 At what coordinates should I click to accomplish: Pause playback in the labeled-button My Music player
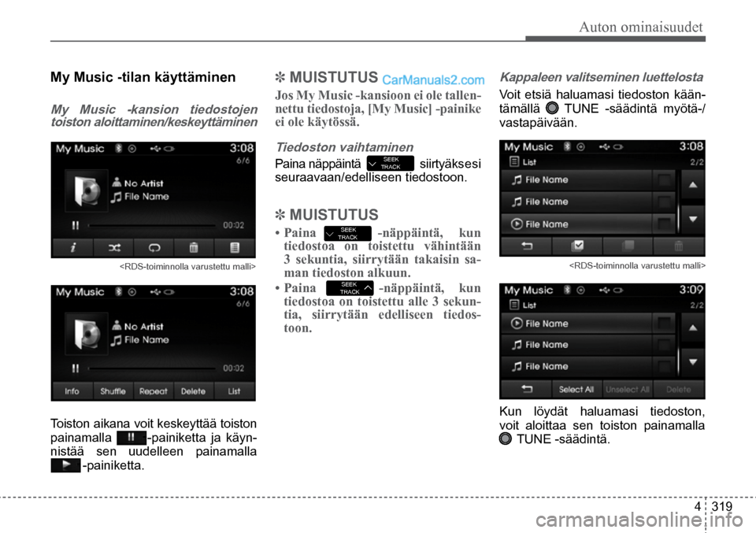click(x=76, y=368)
